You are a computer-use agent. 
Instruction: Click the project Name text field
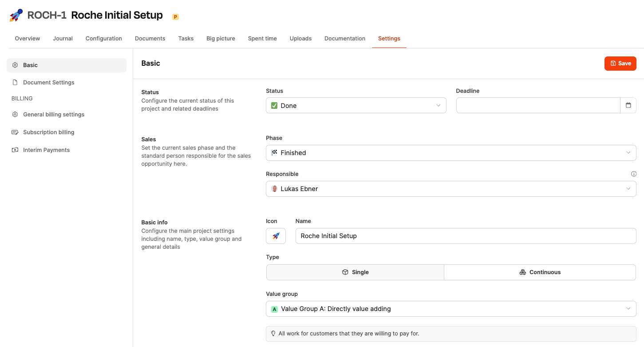(465, 236)
